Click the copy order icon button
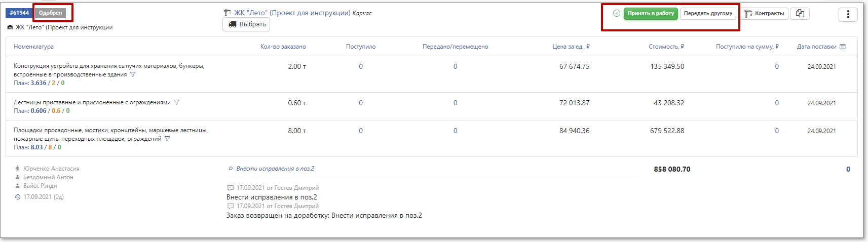Image resolution: width=868 pixels, height=242 pixels. (800, 14)
